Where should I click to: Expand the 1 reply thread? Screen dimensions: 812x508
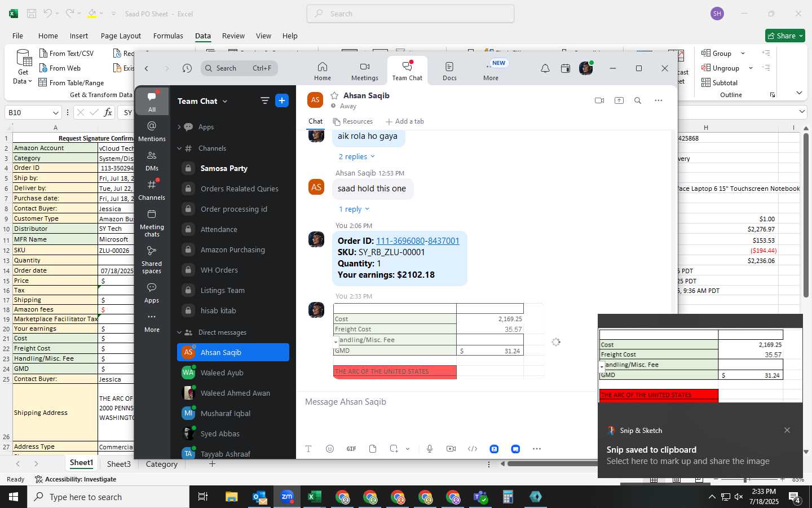coord(354,209)
